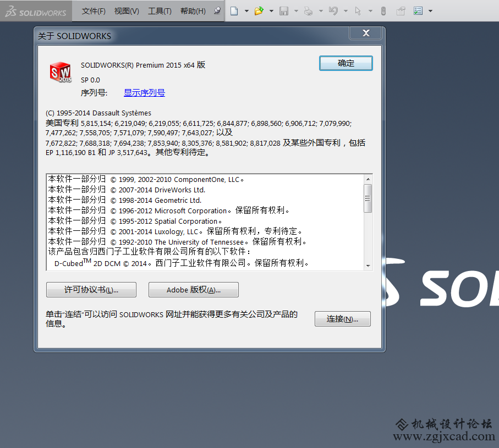
Task: Confirm the dialog with 确定 button
Action: click(x=346, y=63)
